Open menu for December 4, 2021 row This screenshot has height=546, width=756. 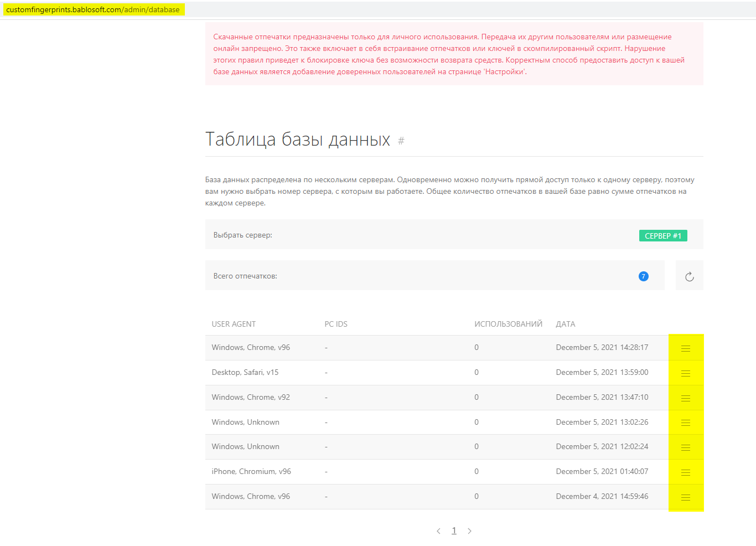tap(685, 497)
